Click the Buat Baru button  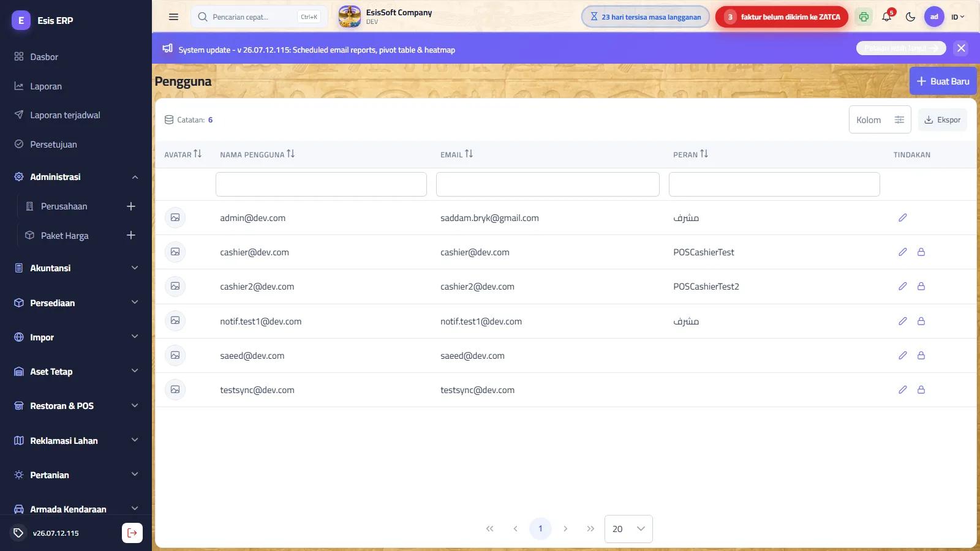[943, 81]
